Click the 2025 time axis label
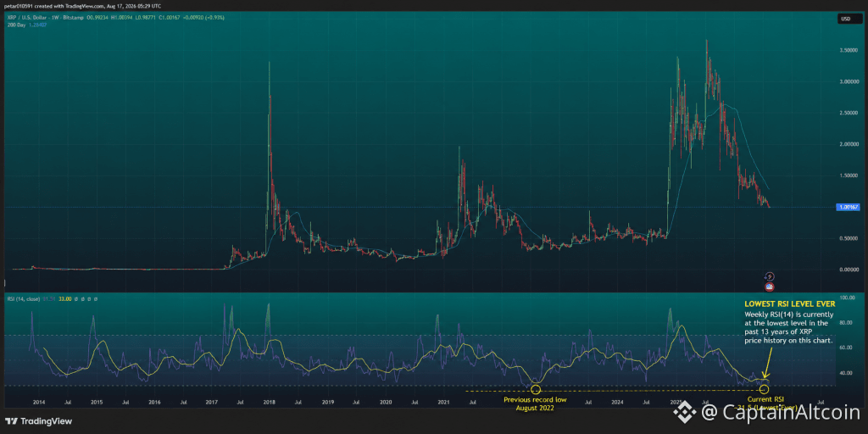This screenshot has height=434, width=868. point(676,403)
